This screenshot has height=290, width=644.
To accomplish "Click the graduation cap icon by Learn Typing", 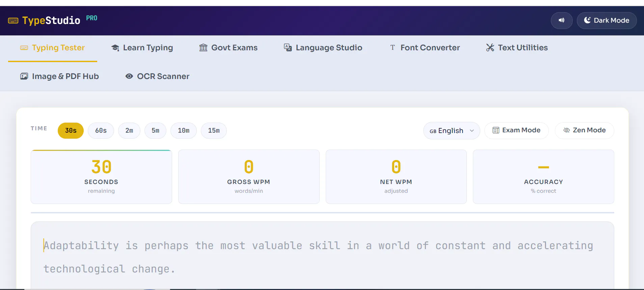I will click(x=115, y=48).
